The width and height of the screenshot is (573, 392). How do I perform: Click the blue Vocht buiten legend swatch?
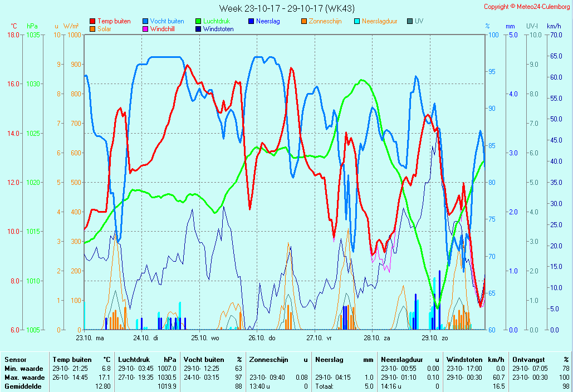coord(145,22)
